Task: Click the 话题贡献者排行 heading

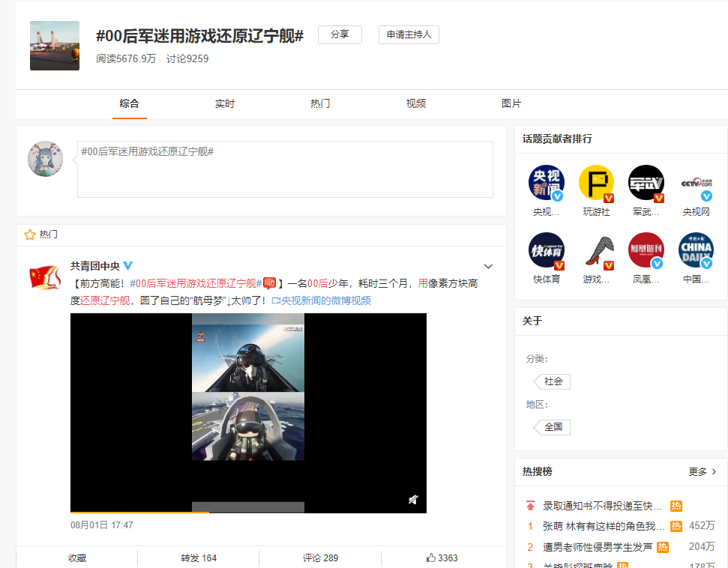Action: pyautogui.click(x=557, y=139)
